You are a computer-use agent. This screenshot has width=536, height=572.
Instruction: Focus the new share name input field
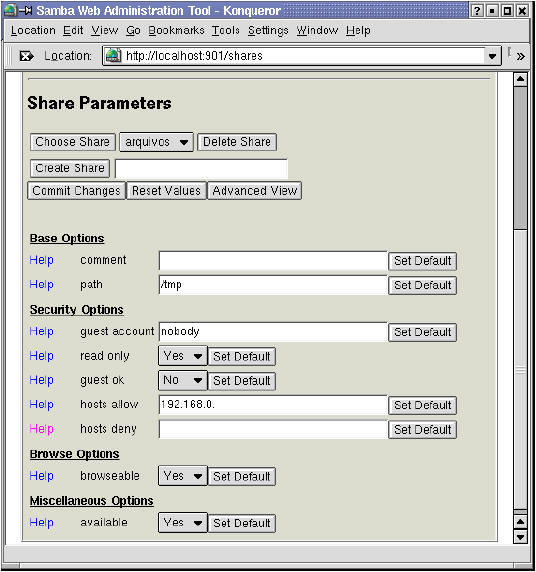(x=201, y=169)
